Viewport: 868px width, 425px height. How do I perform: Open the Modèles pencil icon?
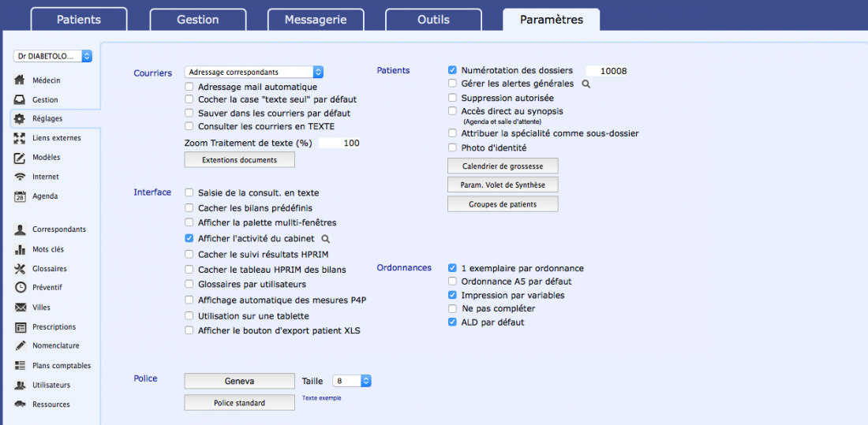[x=20, y=158]
